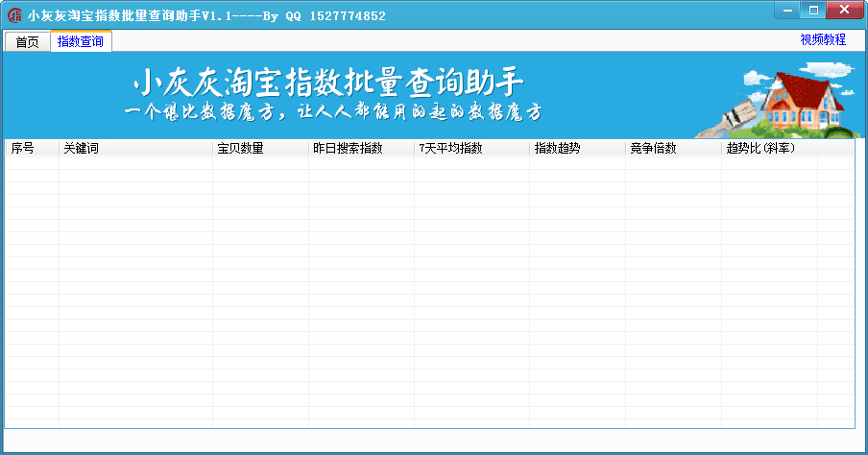Click the status bar at the window bottom
This screenshot has height=455, width=868.
tap(434, 442)
